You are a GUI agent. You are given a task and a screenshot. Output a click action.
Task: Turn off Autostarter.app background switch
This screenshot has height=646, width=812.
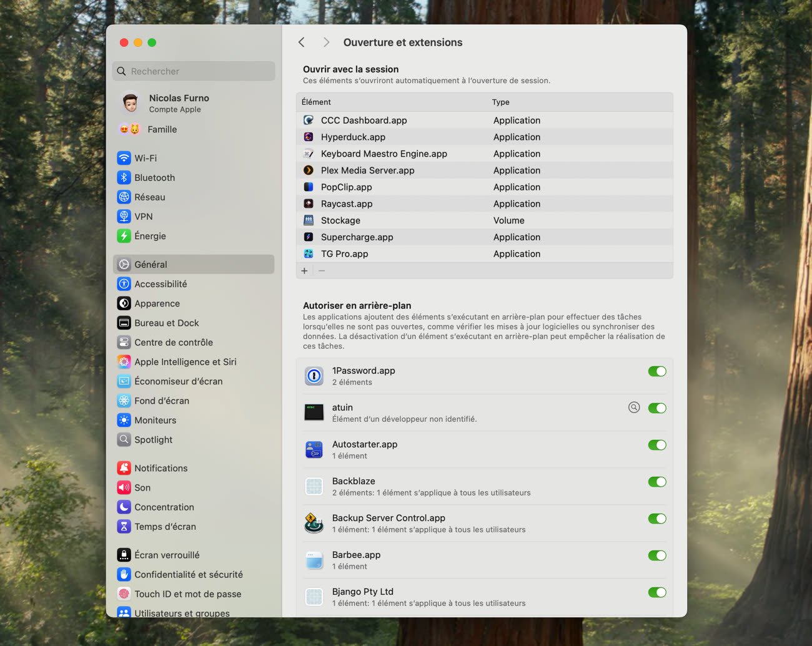[x=657, y=445]
